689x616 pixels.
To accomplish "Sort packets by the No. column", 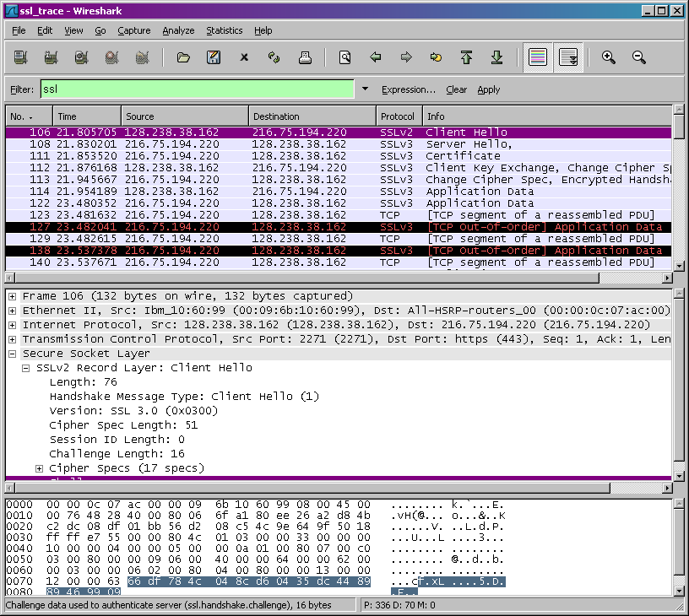I will pyautogui.click(x=29, y=116).
